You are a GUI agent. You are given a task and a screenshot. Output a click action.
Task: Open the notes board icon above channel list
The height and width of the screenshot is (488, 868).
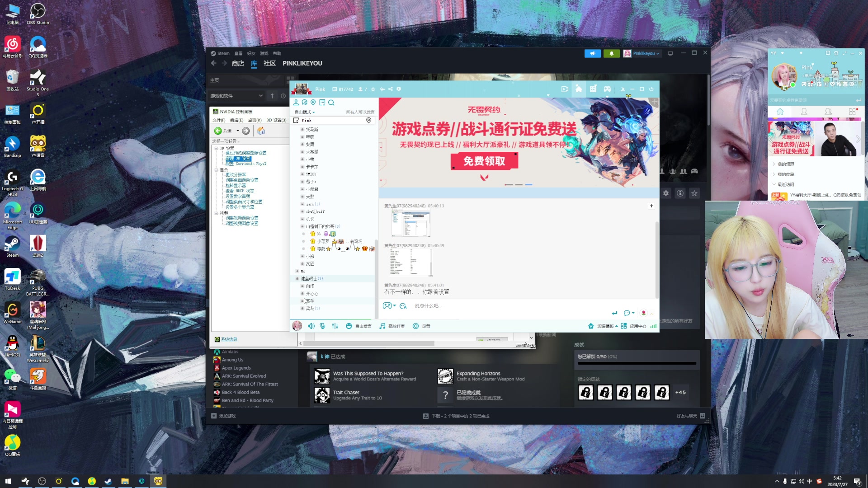[322, 103]
